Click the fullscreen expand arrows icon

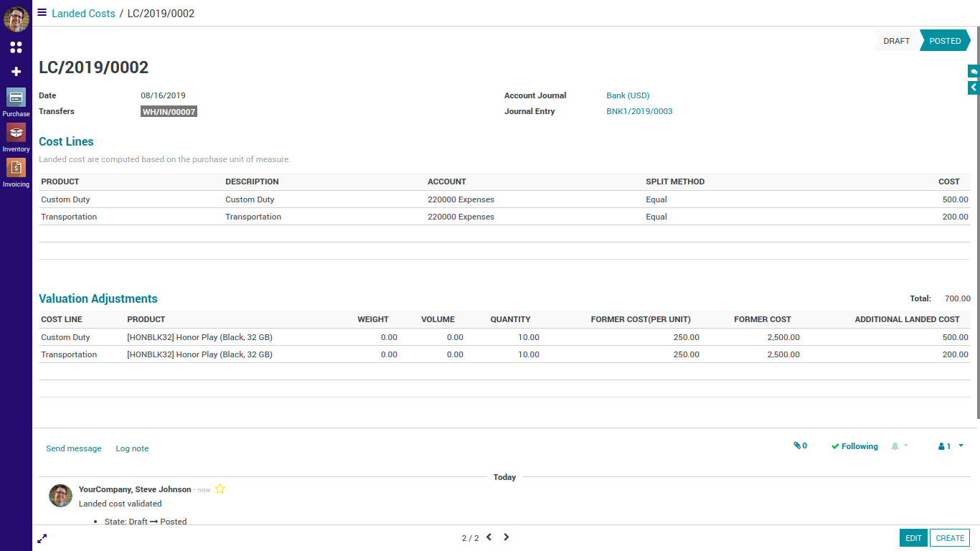[42, 538]
